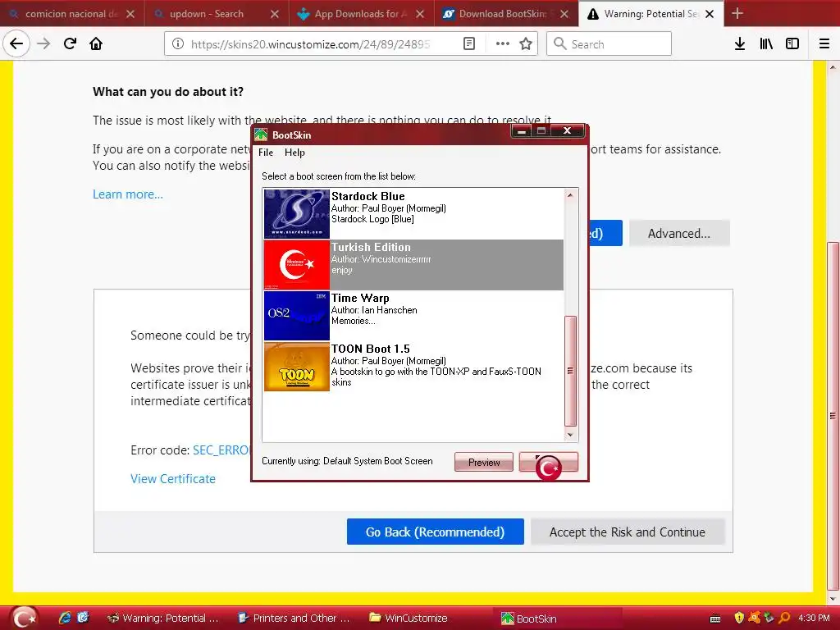Click TOON Boot thumbnail image
The height and width of the screenshot is (630, 840).
pyautogui.click(x=297, y=367)
